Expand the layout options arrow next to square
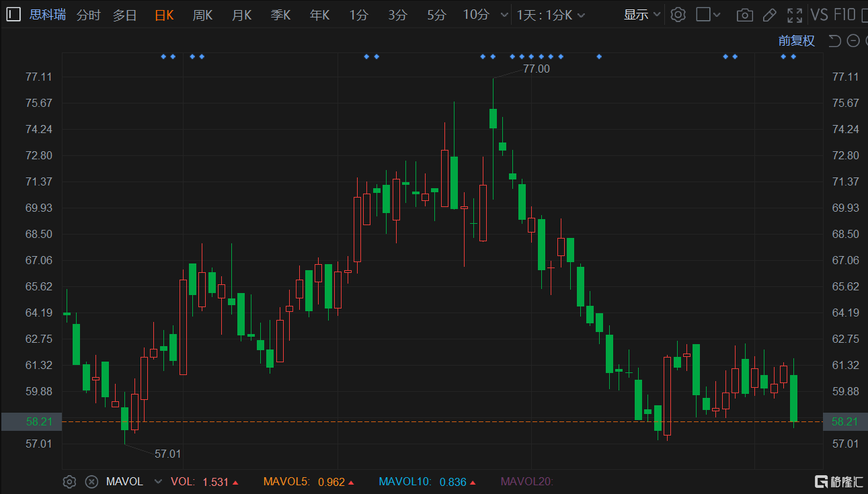The image size is (868, 494). [x=717, y=15]
